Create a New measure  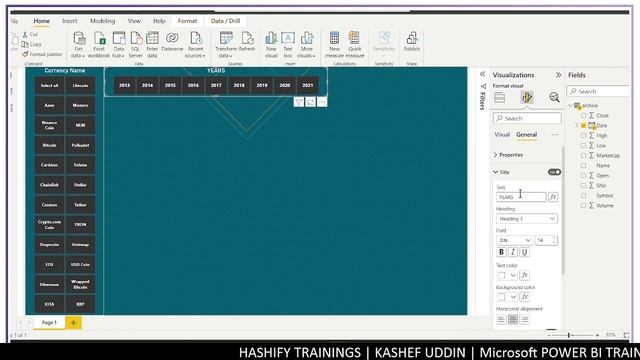(334, 44)
